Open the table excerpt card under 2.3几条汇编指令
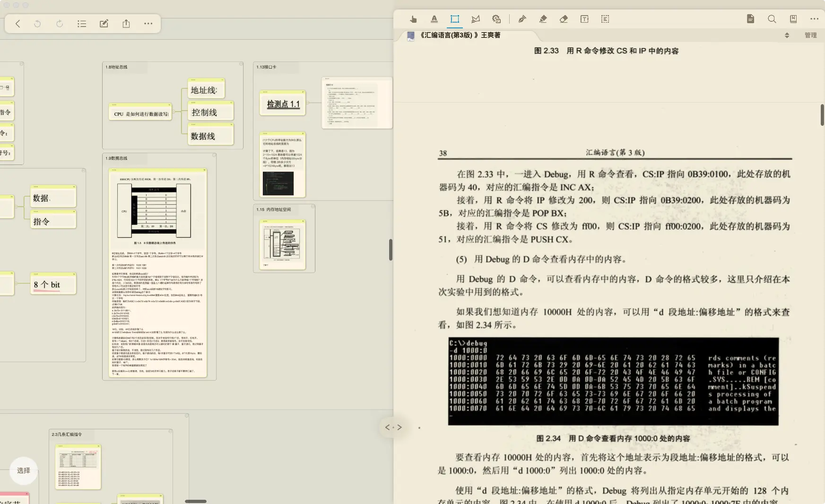Screen dimensions: 825x504 point(78,467)
